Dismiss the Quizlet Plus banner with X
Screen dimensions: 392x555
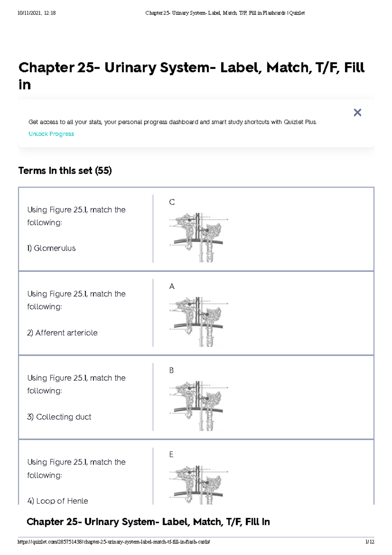(x=357, y=113)
